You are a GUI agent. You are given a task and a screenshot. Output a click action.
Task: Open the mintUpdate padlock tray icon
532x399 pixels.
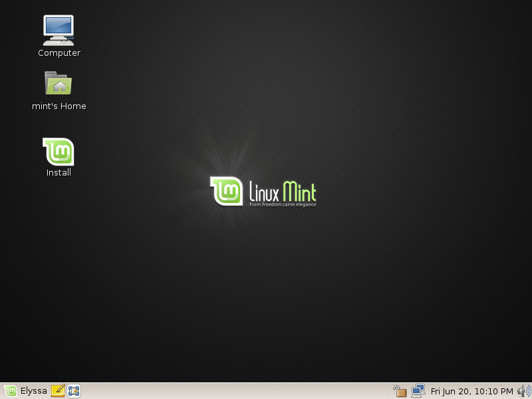(400, 391)
